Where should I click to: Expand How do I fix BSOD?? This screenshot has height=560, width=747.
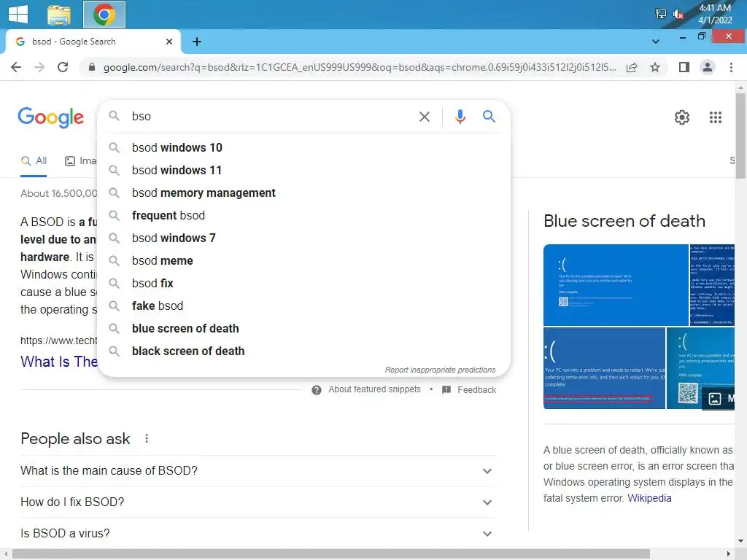click(x=258, y=502)
